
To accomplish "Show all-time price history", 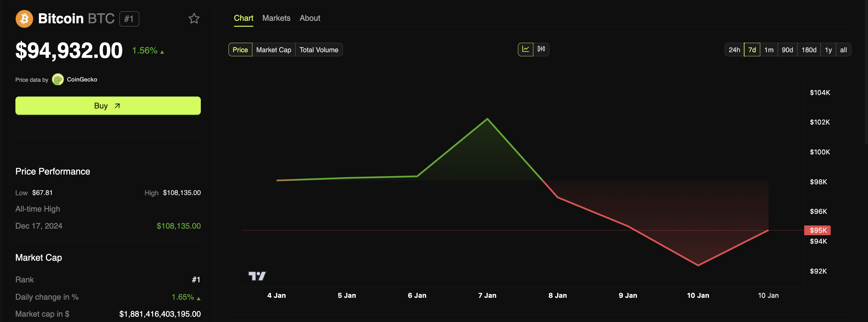I will click(843, 50).
